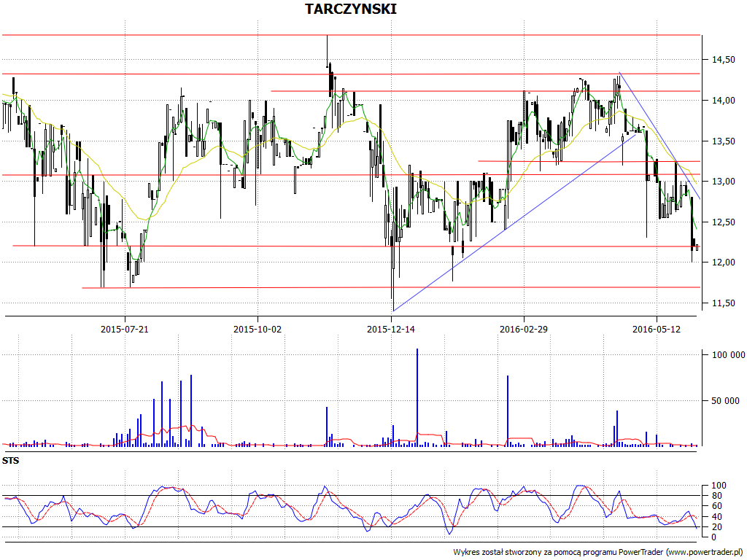
Task: Click the highest volume bar near 100 000
Action: [x=417, y=397]
